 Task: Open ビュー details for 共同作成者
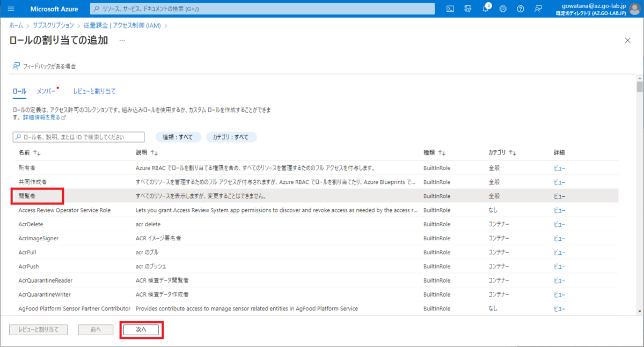coord(559,182)
